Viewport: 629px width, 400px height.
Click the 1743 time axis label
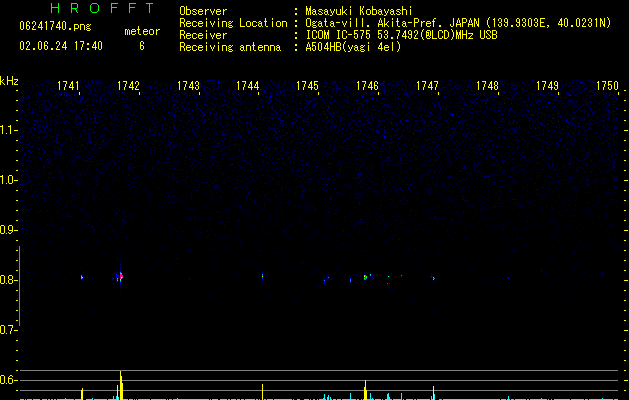[188, 86]
